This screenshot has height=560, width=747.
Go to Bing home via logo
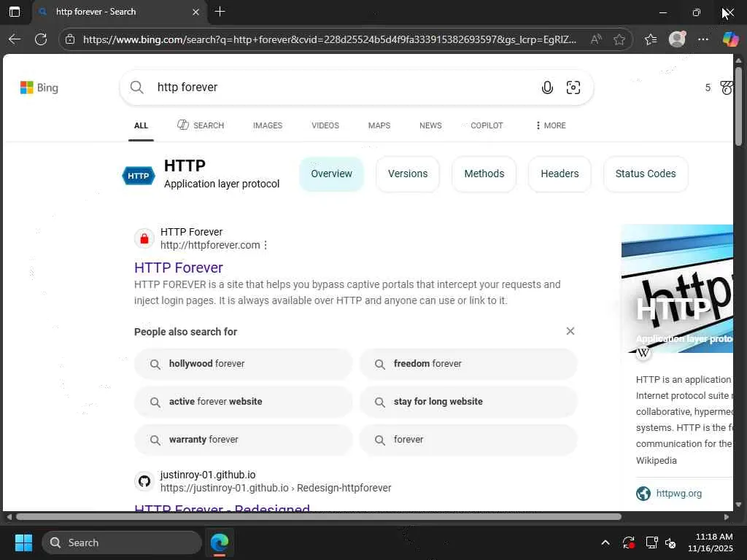coord(39,87)
